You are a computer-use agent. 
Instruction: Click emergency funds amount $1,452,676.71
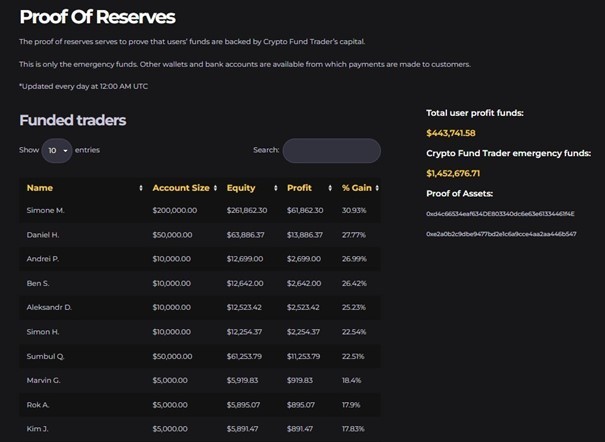453,173
